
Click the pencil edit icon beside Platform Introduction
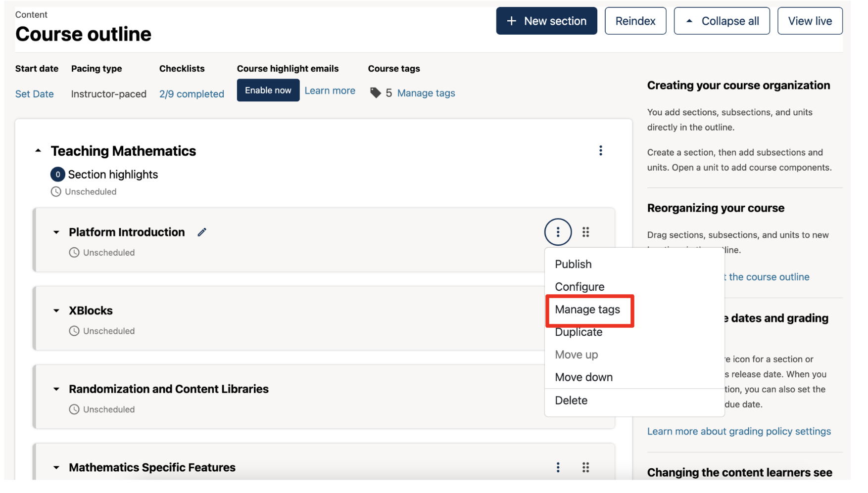[202, 232]
